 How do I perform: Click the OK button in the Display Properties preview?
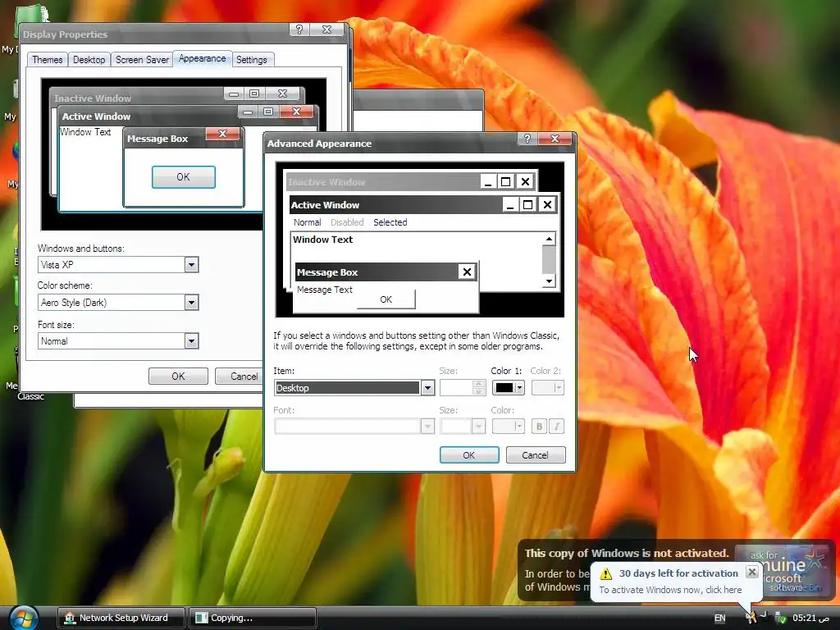[x=183, y=177]
